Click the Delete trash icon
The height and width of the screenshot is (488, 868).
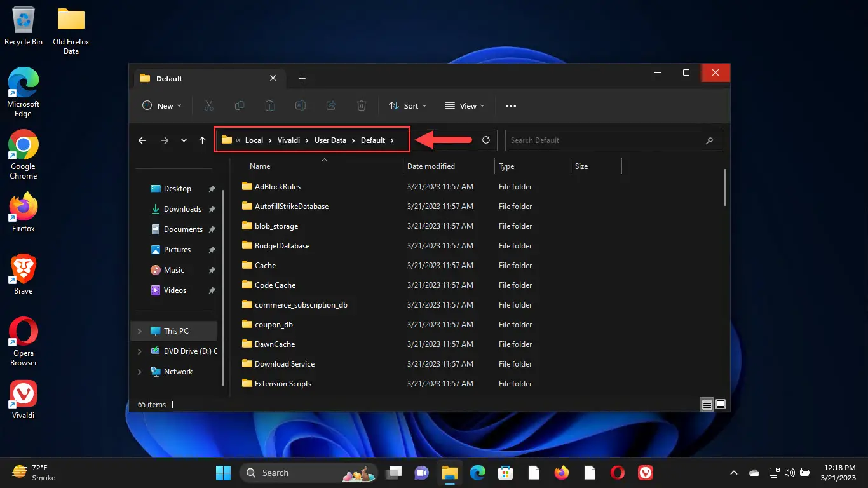pos(362,105)
